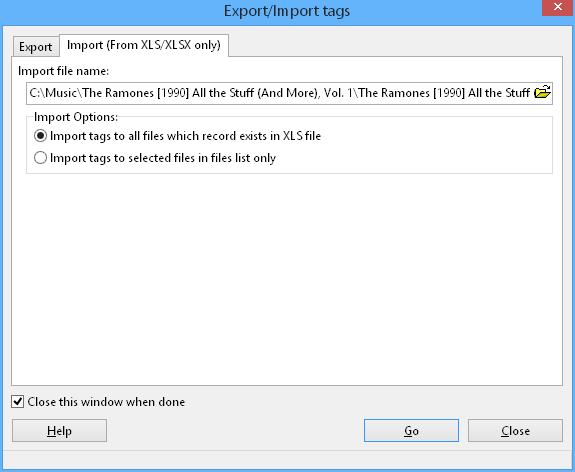Image resolution: width=575 pixels, height=472 pixels.
Task: Click 'Import tags to selected files' label text
Action: (x=163, y=158)
